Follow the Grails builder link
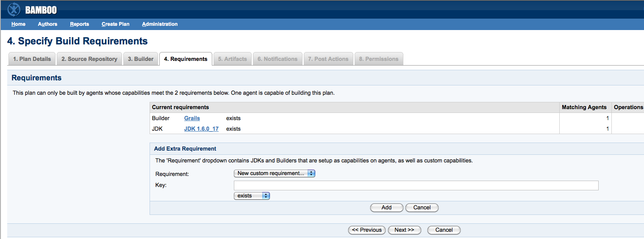Screen dimensions: 644x239 click(x=192, y=118)
